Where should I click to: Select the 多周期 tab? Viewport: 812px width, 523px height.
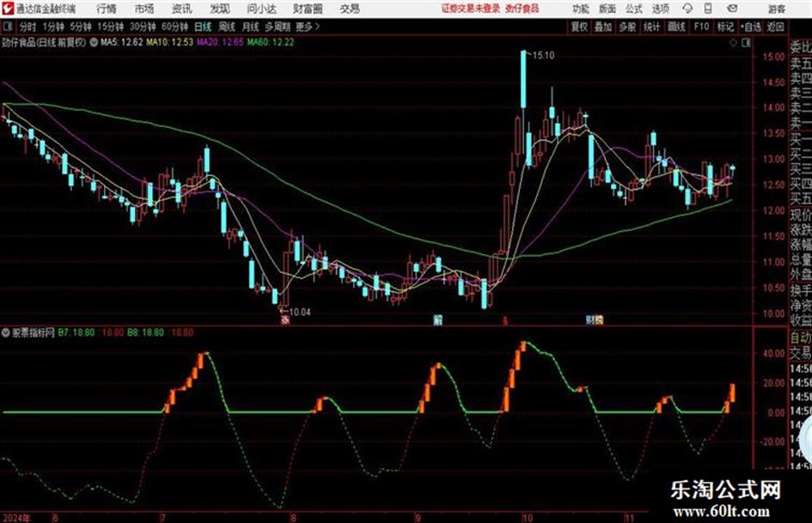point(278,27)
